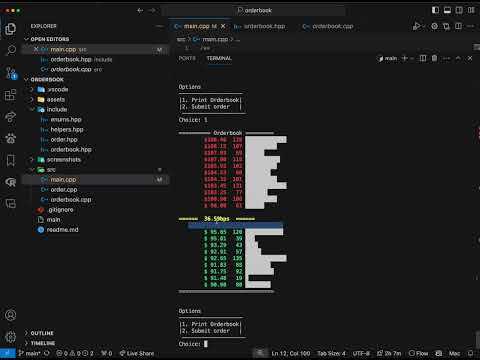This screenshot has height=360, width=480.
Task: Open the Extensions view
Action: point(10,95)
